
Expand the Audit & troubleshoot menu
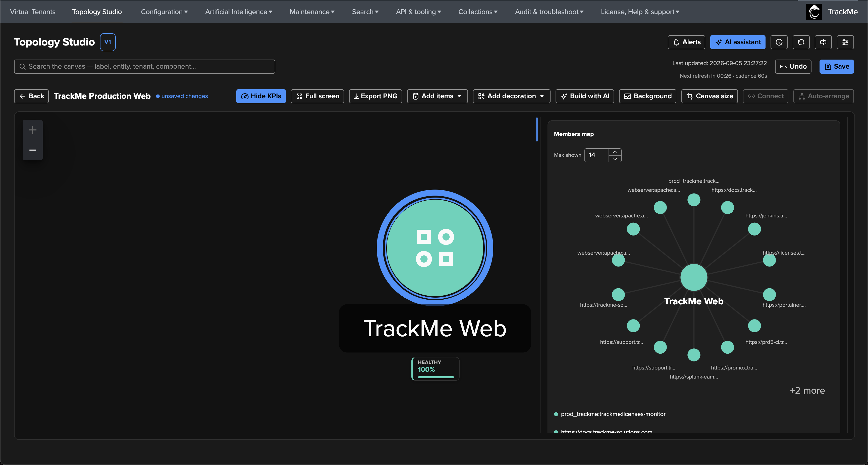(x=549, y=12)
